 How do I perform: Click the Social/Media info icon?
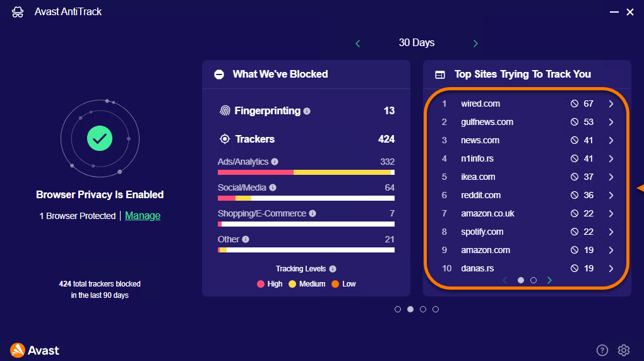(x=273, y=187)
